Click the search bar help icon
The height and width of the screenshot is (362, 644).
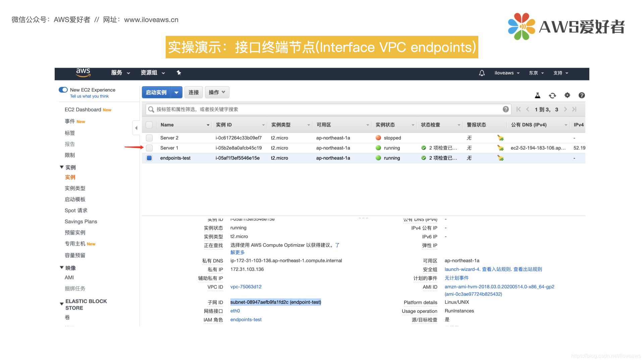[506, 109]
